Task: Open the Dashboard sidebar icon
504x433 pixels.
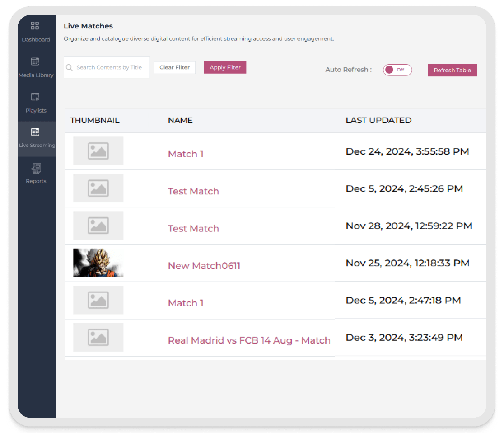Action: click(35, 26)
